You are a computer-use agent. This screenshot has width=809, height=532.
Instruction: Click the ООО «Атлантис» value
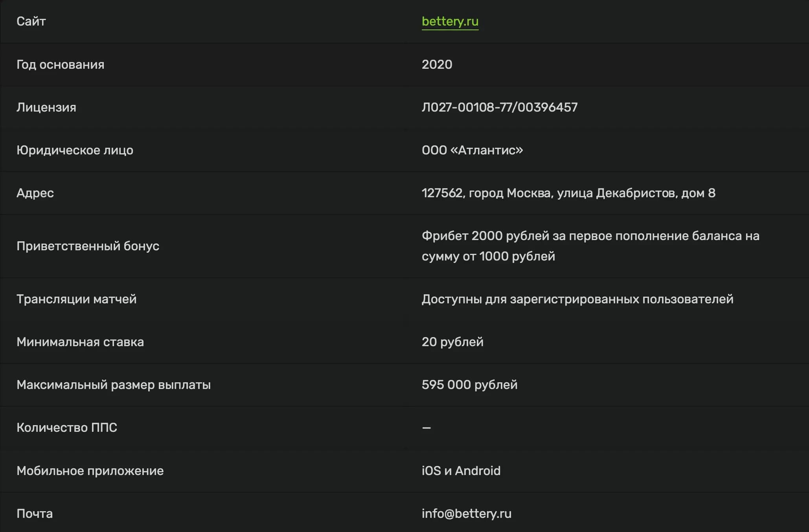[473, 150]
